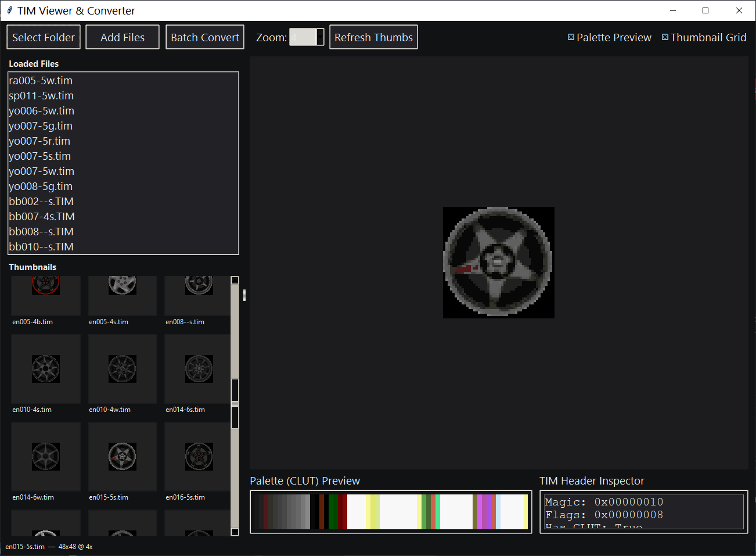
Task: Start Batch Convert
Action: click(x=205, y=37)
